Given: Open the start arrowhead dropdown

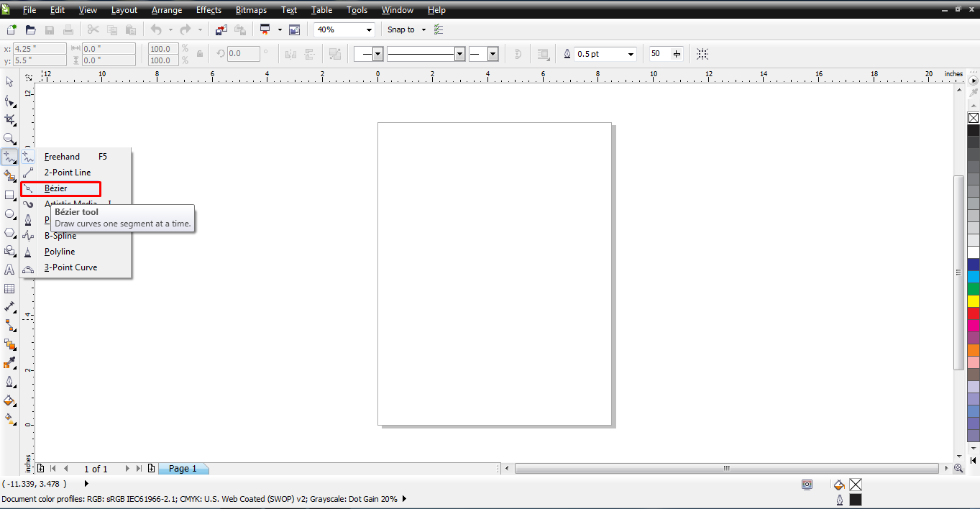Looking at the screenshot, I should (377, 54).
